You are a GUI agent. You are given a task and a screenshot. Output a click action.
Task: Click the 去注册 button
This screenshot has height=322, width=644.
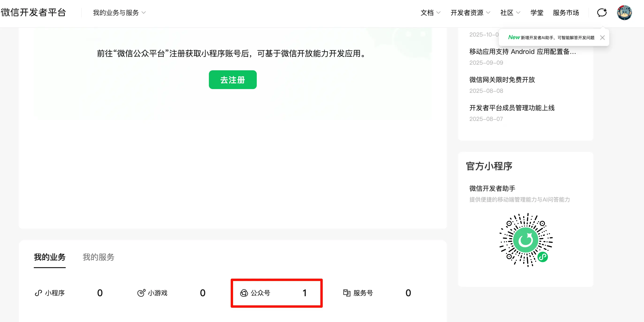[x=232, y=80]
